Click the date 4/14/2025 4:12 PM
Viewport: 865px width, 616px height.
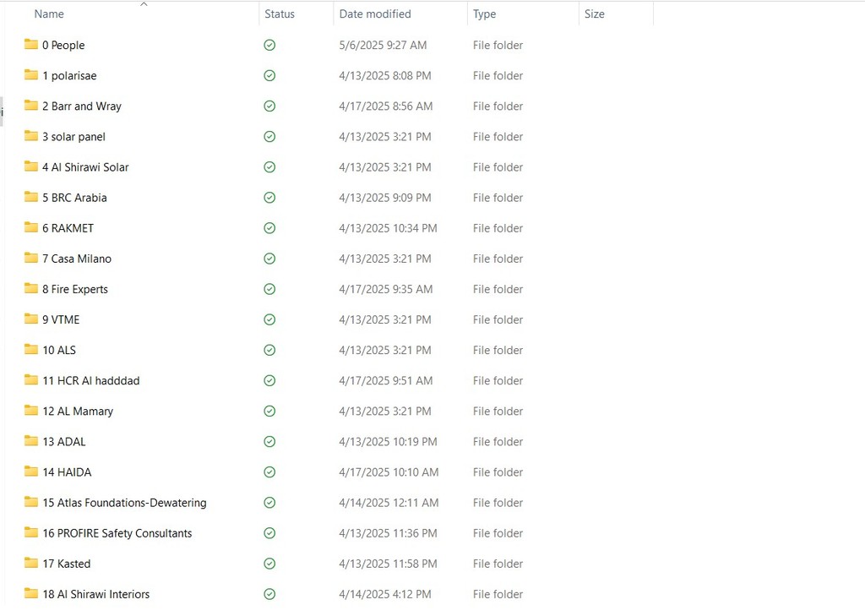point(385,595)
